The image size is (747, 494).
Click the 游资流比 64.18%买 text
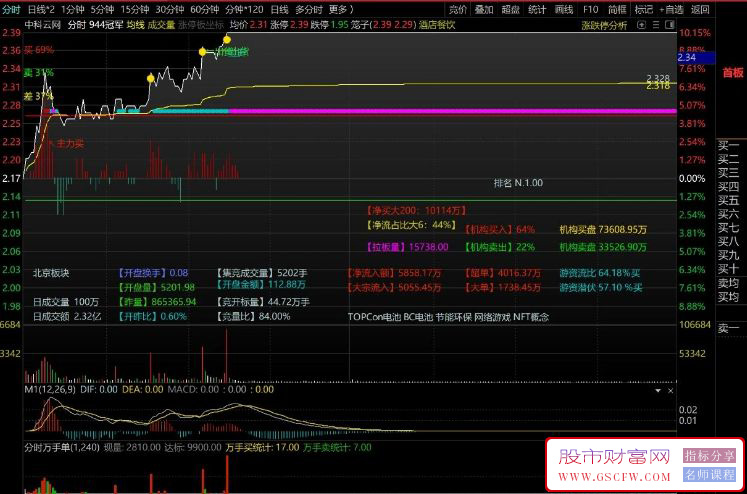click(x=600, y=273)
